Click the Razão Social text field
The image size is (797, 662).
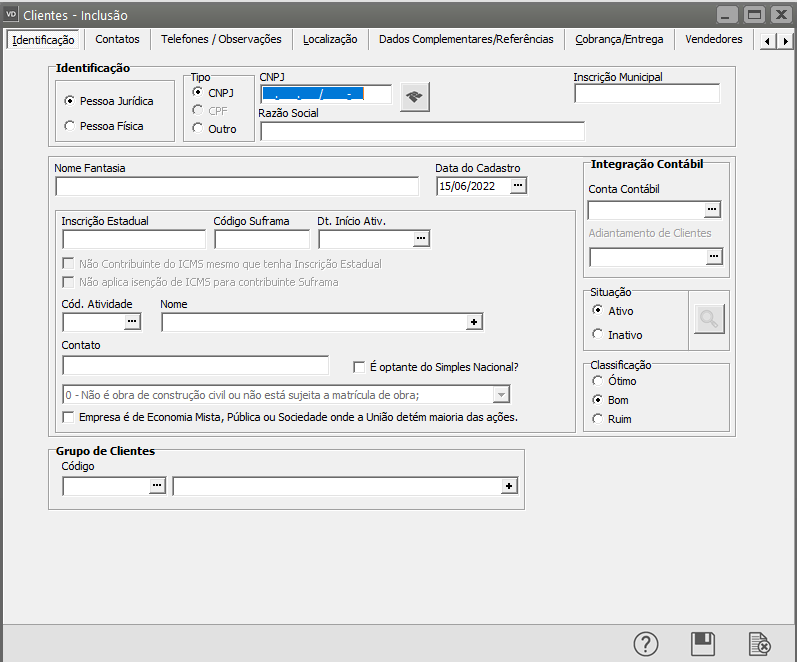point(422,131)
